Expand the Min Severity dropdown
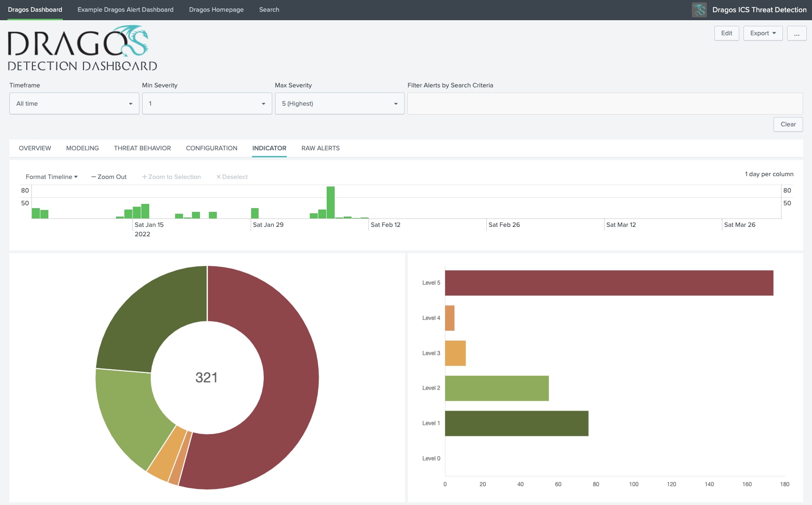Image resolution: width=812 pixels, height=505 pixels. tap(207, 103)
